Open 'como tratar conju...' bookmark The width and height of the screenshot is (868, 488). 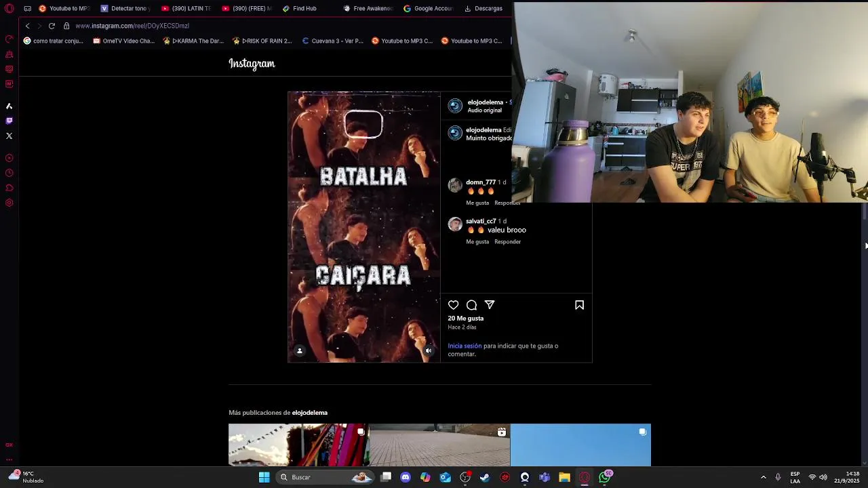pos(54,41)
